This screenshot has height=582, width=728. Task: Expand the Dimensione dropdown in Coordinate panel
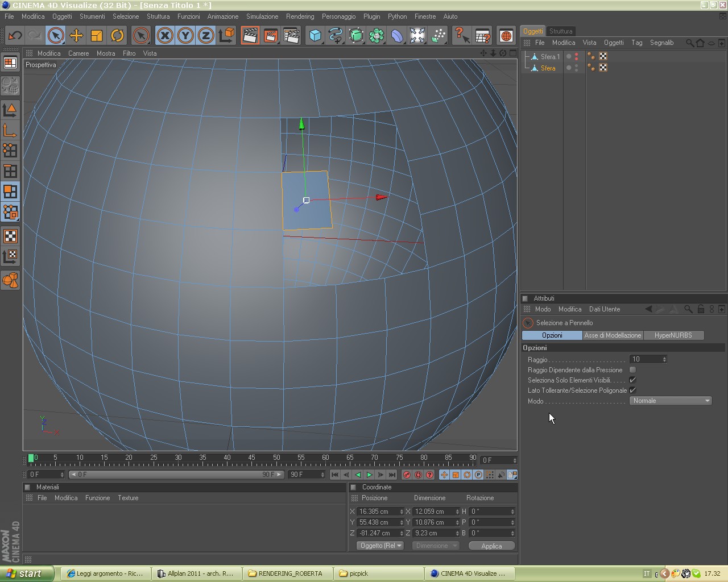coord(435,546)
